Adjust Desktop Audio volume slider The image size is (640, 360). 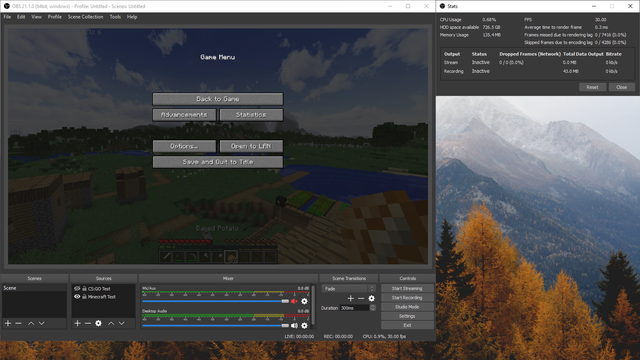(216, 325)
